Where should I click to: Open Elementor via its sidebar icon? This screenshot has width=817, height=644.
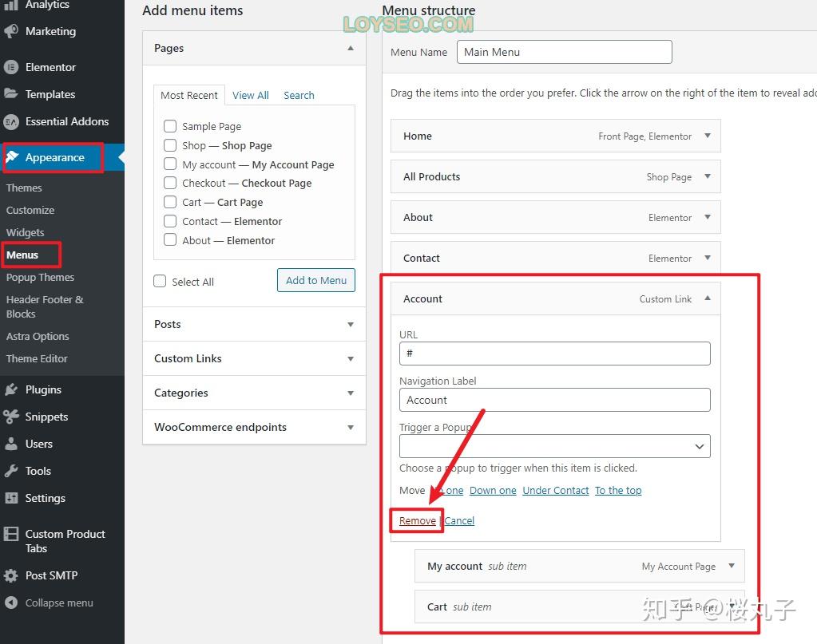coord(11,67)
